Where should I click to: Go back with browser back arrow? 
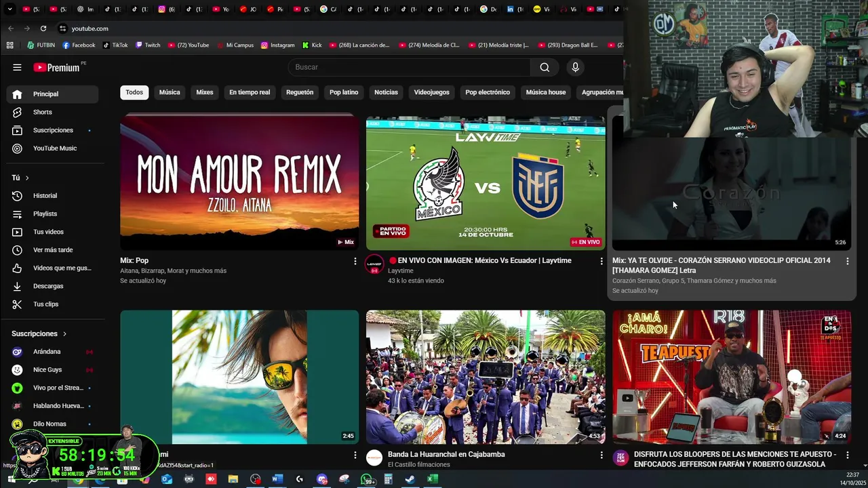click(11, 28)
